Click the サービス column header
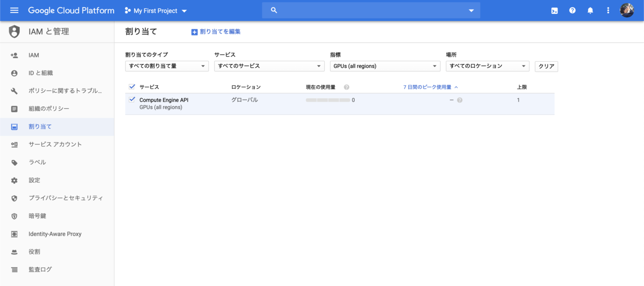The image size is (644, 286). point(149,87)
